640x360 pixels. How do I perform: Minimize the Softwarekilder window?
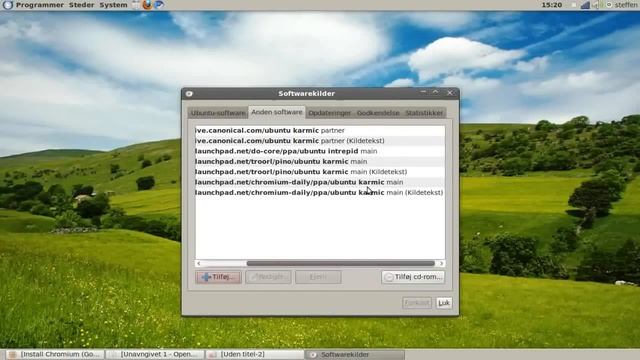coord(423,93)
